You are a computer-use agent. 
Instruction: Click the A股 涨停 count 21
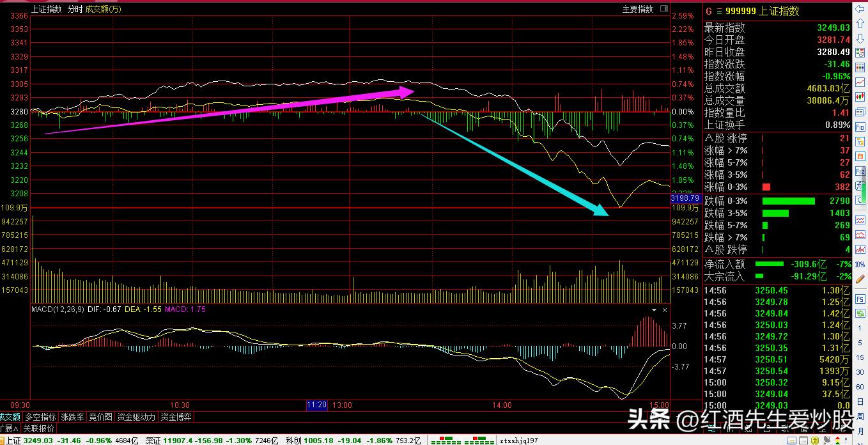[x=844, y=138]
